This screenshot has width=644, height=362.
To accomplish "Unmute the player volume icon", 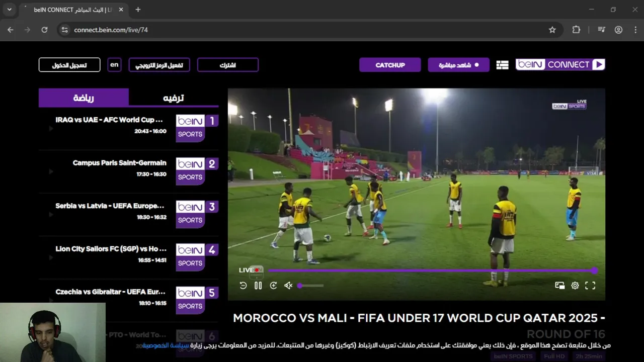I will (288, 286).
